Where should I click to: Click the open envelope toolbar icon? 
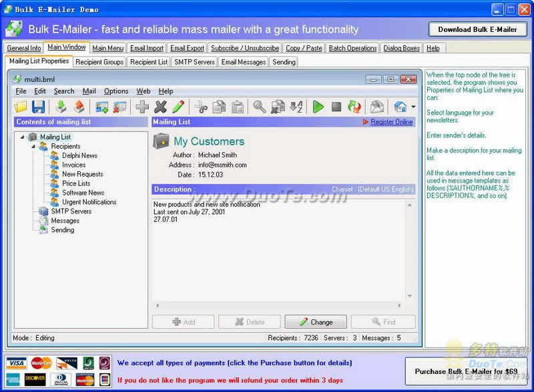coord(376,107)
